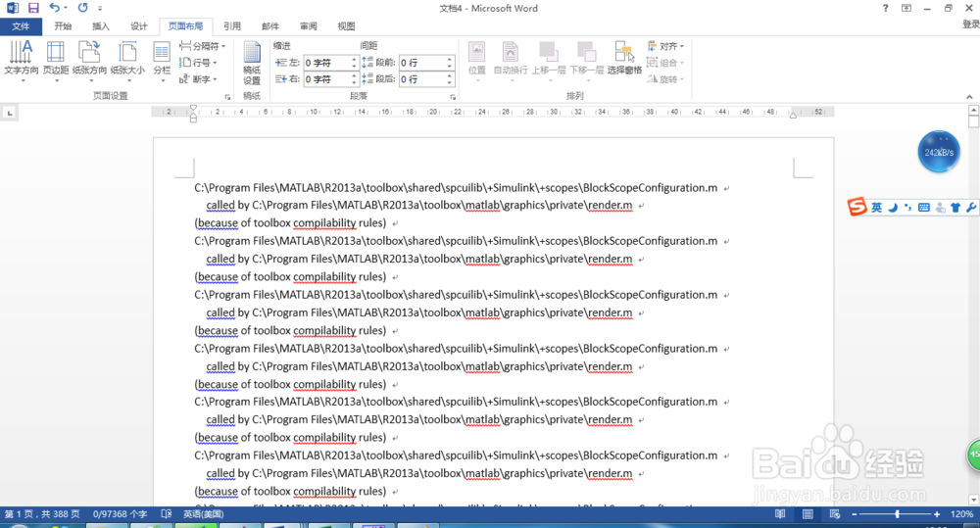Click the Ribbon Display Options icon
980x528 pixels.
click(906, 8)
